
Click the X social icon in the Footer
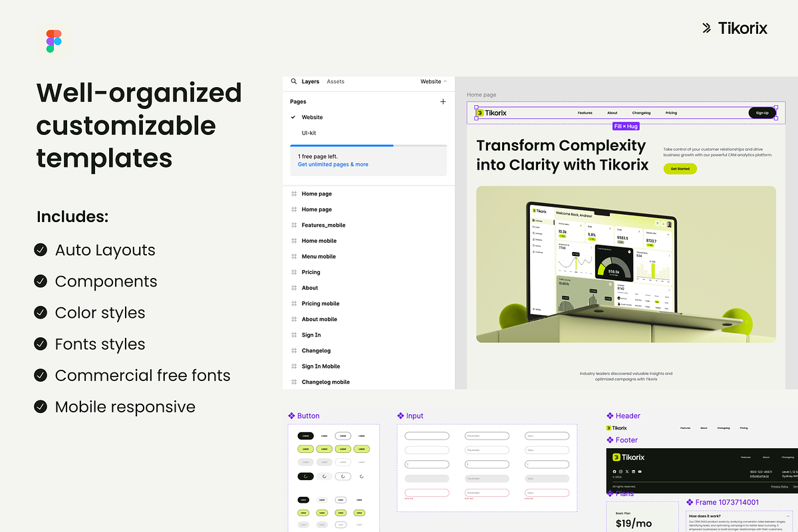pos(627,471)
